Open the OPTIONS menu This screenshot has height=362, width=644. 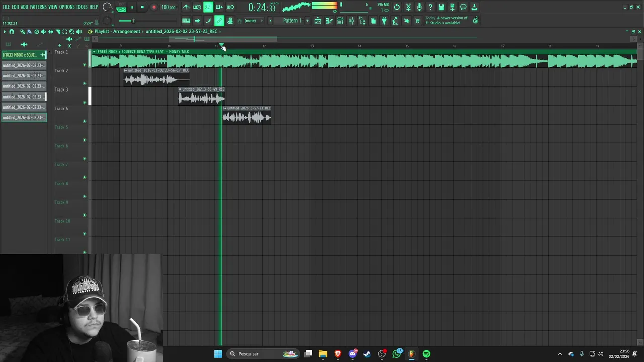pyautogui.click(x=67, y=7)
